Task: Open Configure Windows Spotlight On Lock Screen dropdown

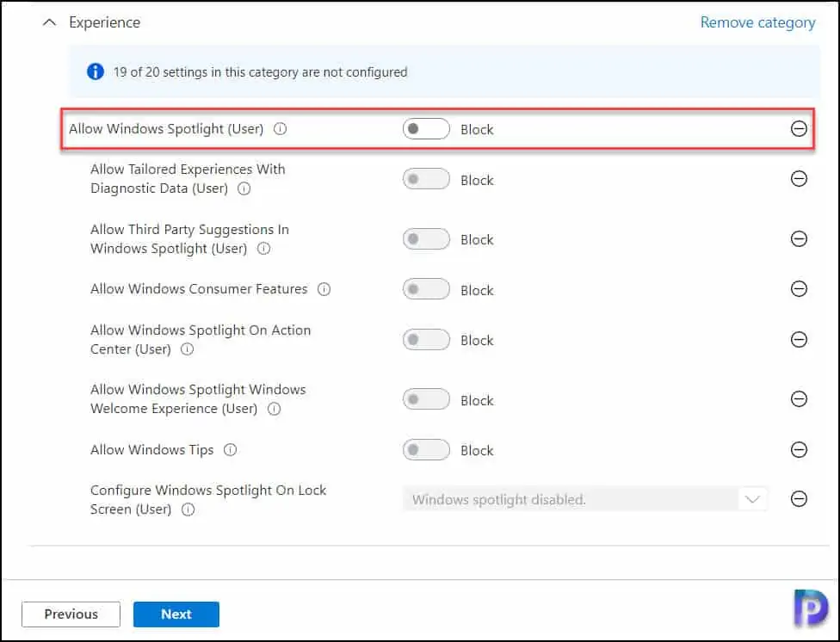Action: (x=585, y=499)
